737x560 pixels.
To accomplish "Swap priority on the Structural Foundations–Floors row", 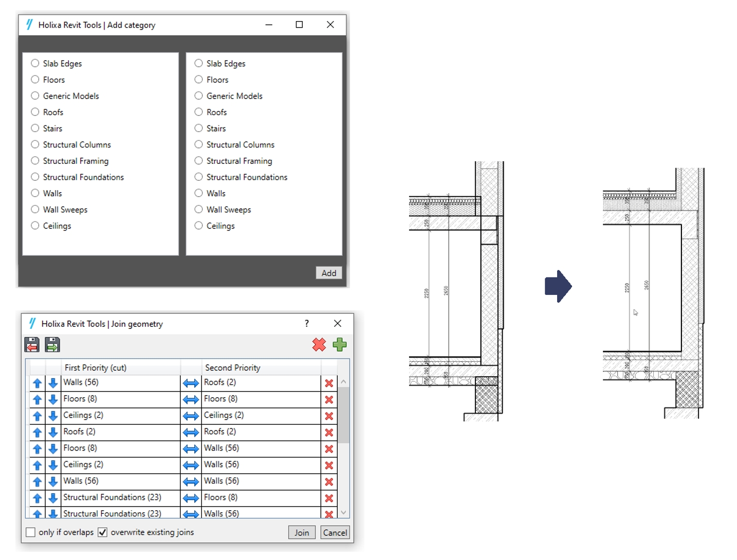I will coord(191,498).
